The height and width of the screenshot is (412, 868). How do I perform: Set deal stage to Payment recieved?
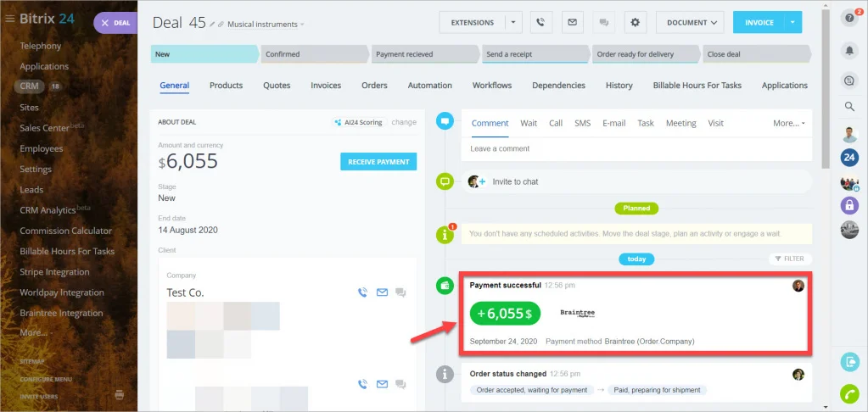click(x=424, y=54)
